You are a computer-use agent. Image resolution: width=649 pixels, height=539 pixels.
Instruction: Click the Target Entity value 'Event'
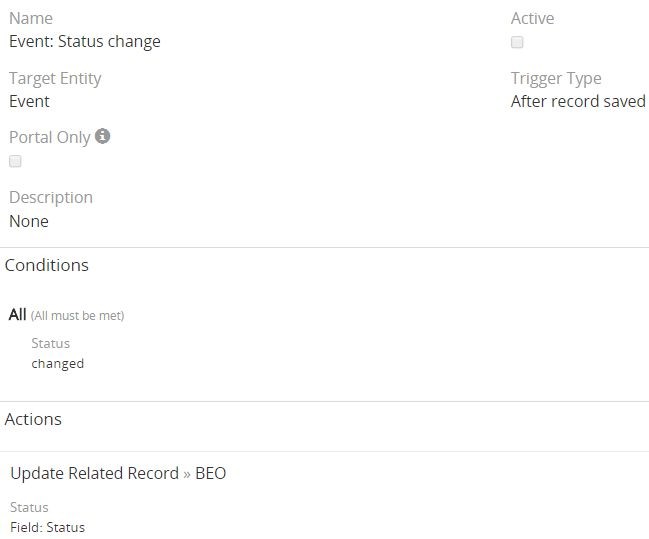(x=29, y=101)
